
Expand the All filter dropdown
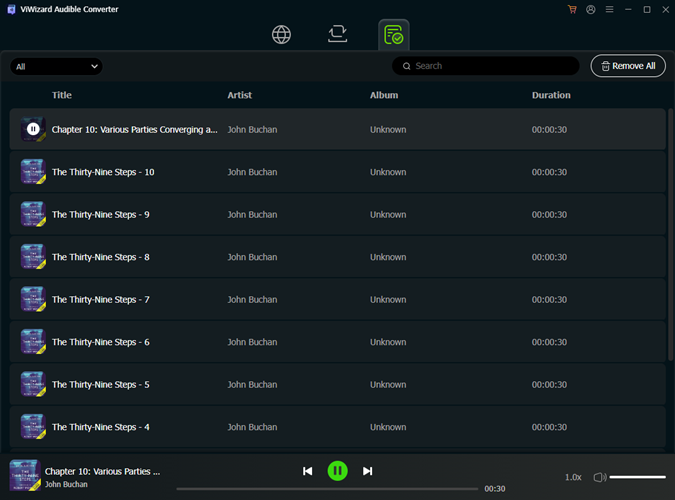point(56,66)
